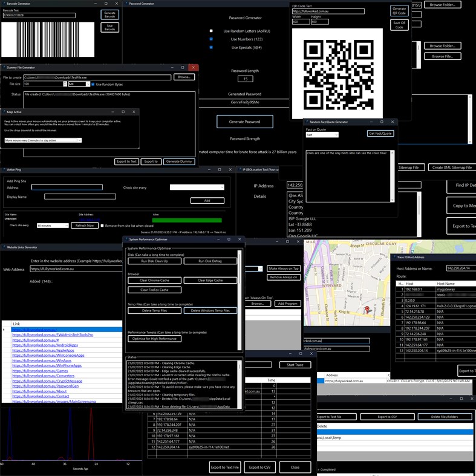The width and height of the screenshot is (476, 476).
Task: Click Browse File... button
Action: click(x=443, y=56)
